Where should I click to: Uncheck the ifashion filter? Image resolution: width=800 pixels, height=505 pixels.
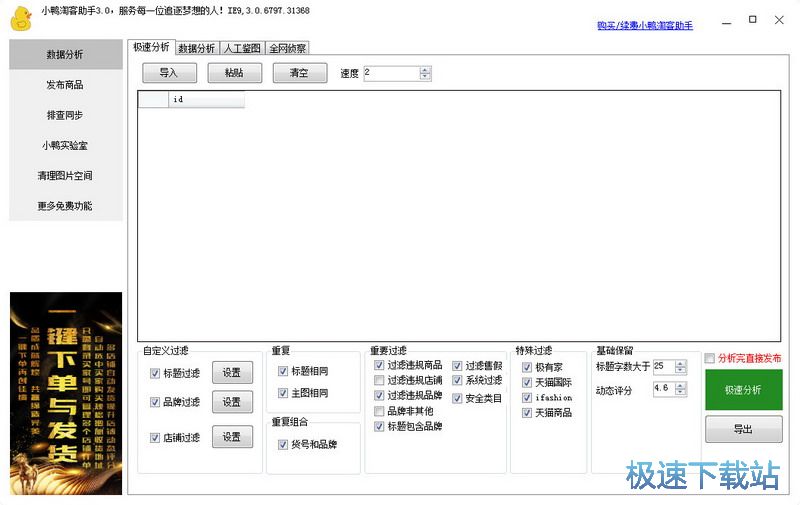pos(527,397)
